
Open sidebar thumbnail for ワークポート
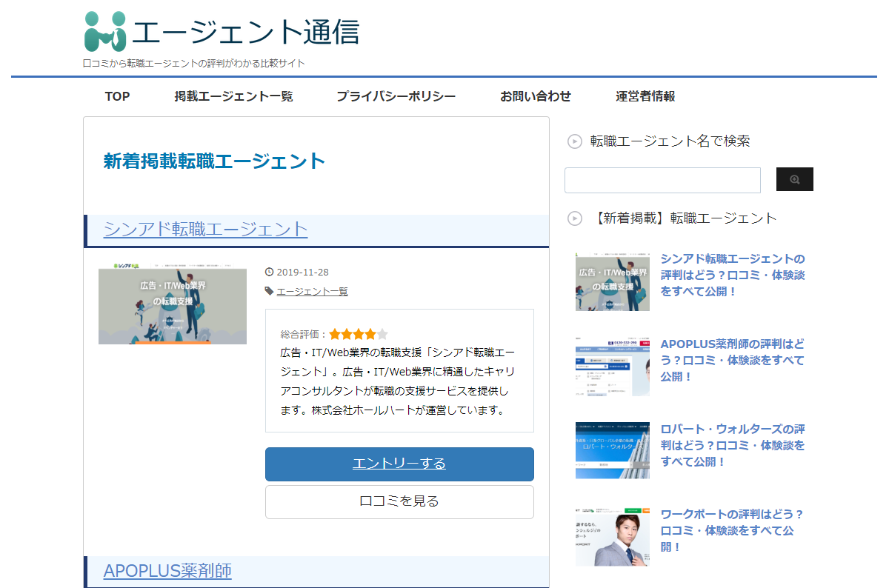click(613, 536)
